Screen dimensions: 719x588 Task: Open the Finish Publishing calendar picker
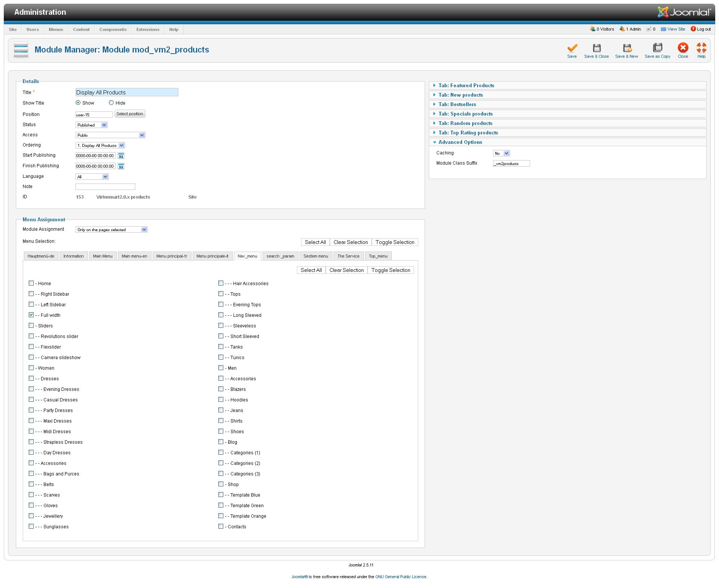pyautogui.click(x=121, y=166)
